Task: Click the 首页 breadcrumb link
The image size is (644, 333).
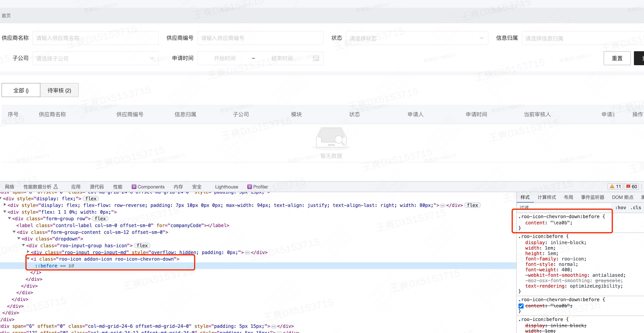Action: click(6, 16)
